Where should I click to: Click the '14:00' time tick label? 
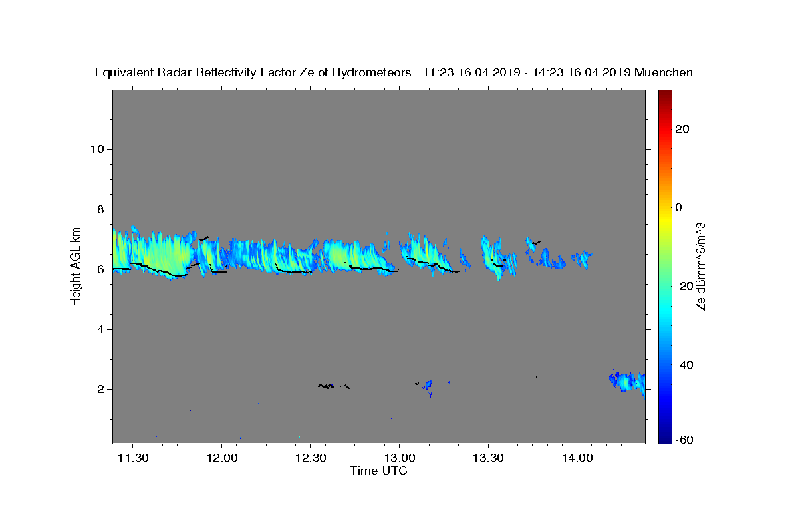click(577, 458)
